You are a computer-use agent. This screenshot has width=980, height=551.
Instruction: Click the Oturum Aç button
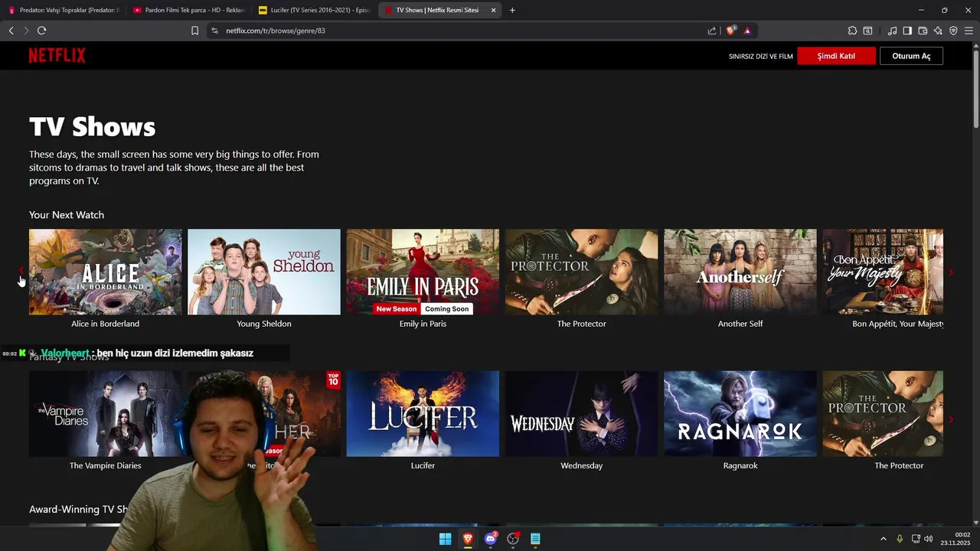click(911, 56)
